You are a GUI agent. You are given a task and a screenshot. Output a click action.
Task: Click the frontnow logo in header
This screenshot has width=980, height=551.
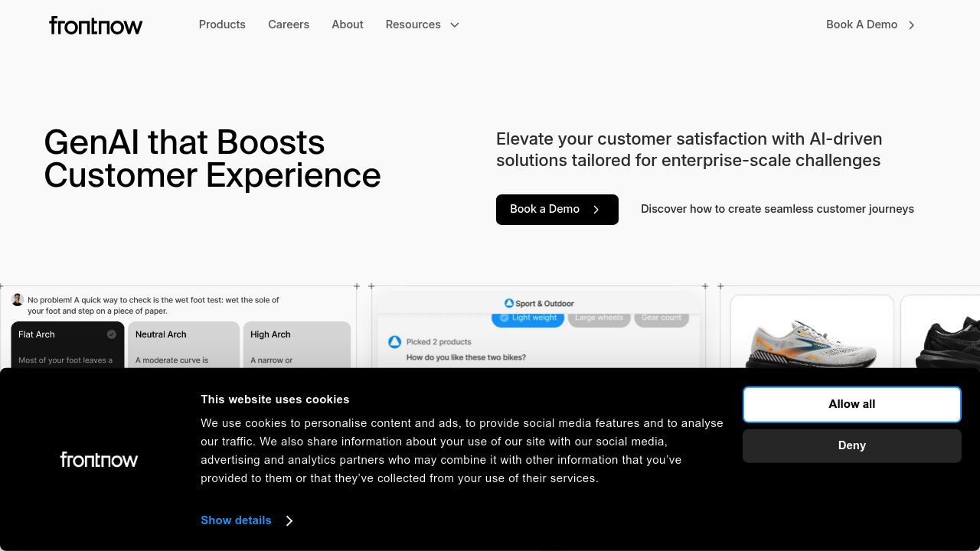(x=96, y=25)
